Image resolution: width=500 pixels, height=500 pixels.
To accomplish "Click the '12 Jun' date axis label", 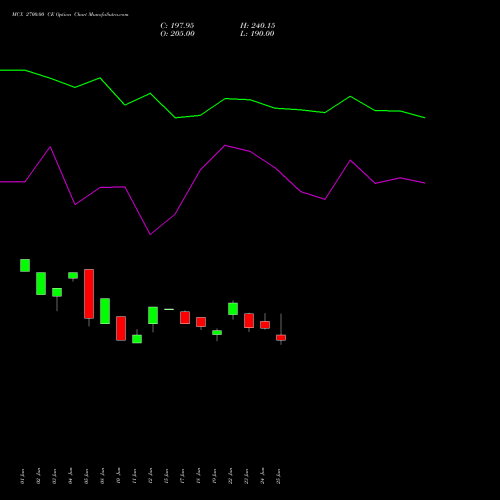I will [150, 476].
